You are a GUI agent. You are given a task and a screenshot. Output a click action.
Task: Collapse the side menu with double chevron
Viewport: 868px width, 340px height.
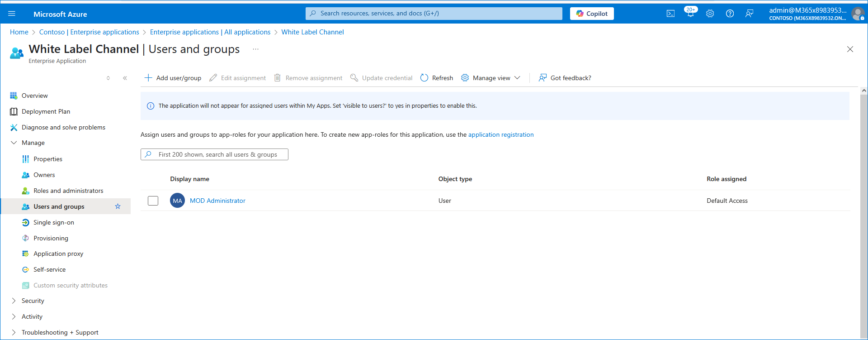tap(125, 78)
